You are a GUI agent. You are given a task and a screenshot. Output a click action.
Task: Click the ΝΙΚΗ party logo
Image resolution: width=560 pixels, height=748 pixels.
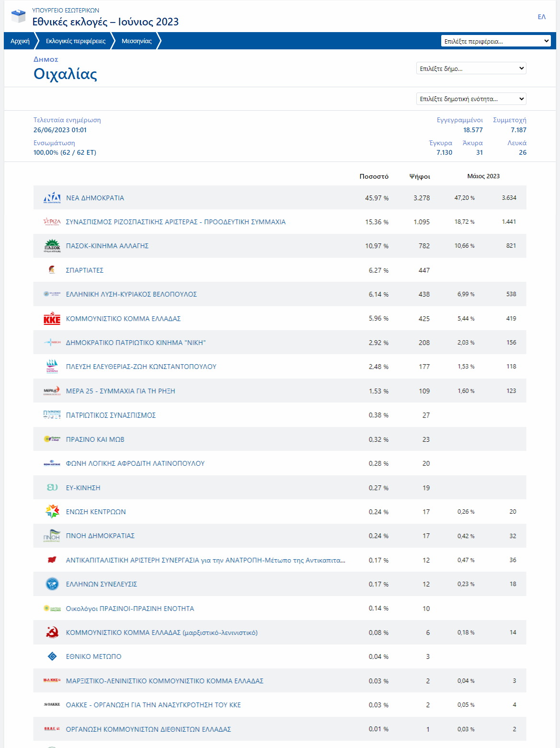coord(52,343)
